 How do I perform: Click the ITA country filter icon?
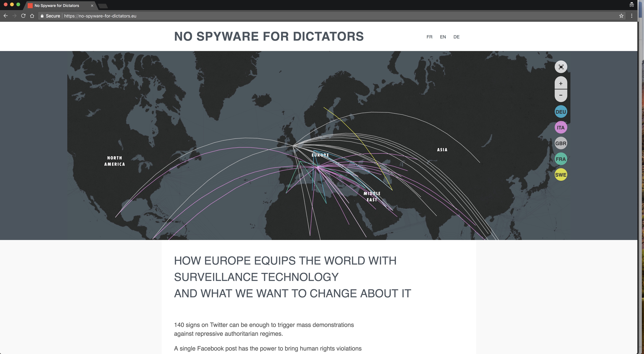561,127
